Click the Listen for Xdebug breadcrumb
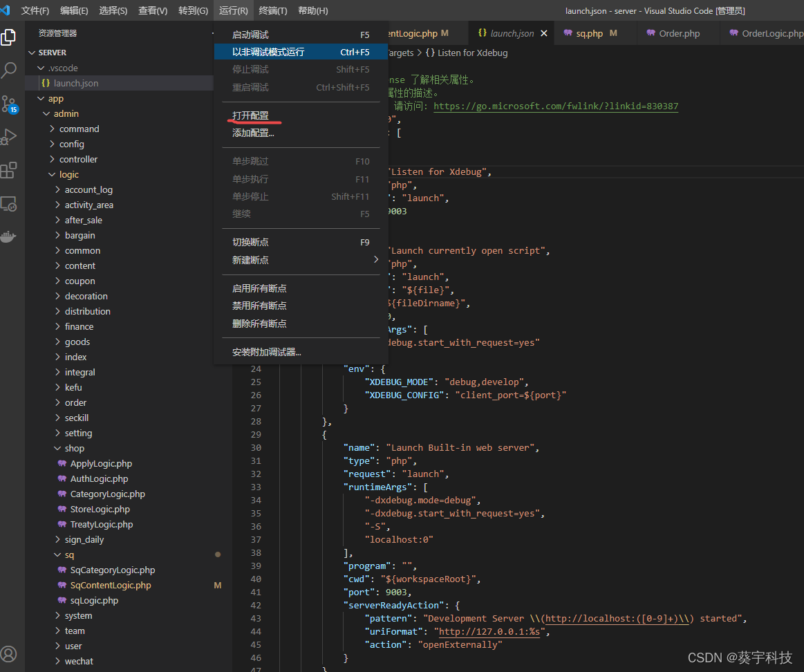This screenshot has width=804, height=672. coord(467,53)
